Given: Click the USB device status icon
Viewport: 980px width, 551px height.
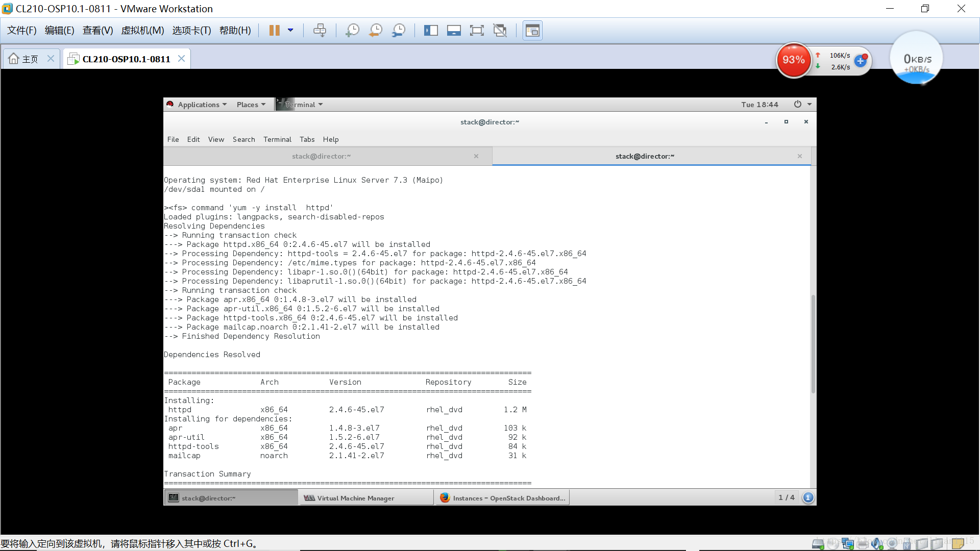Looking at the screenshot, I should coord(906,544).
